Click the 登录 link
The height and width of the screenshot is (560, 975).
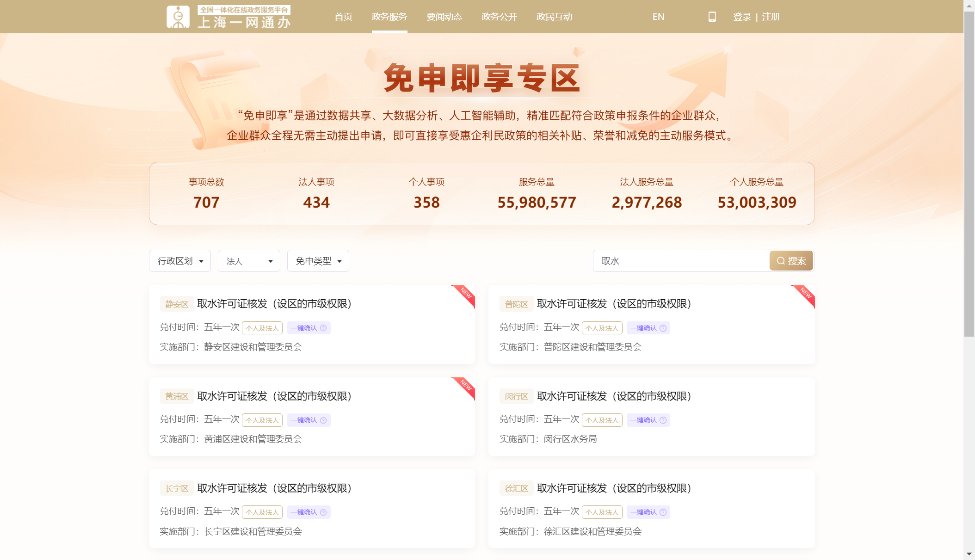[x=742, y=17]
